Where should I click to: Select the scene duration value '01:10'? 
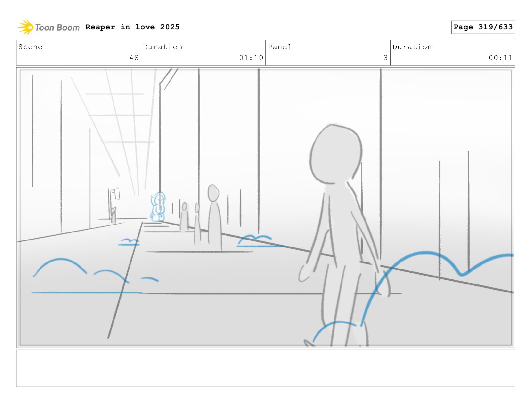(251, 58)
